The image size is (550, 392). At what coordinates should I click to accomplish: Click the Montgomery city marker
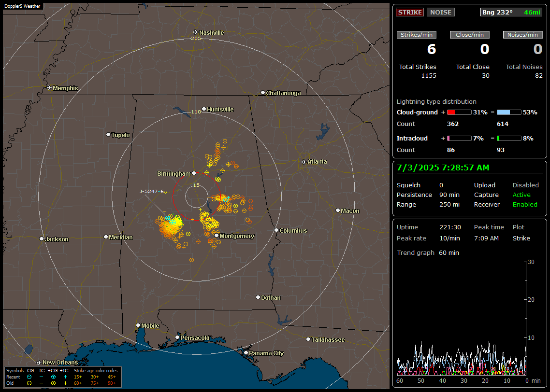(217, 236)
